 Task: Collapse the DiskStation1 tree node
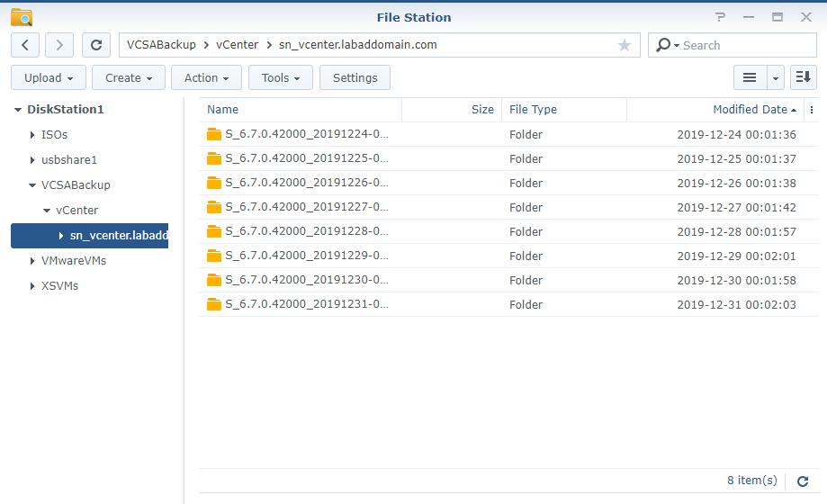18,110
